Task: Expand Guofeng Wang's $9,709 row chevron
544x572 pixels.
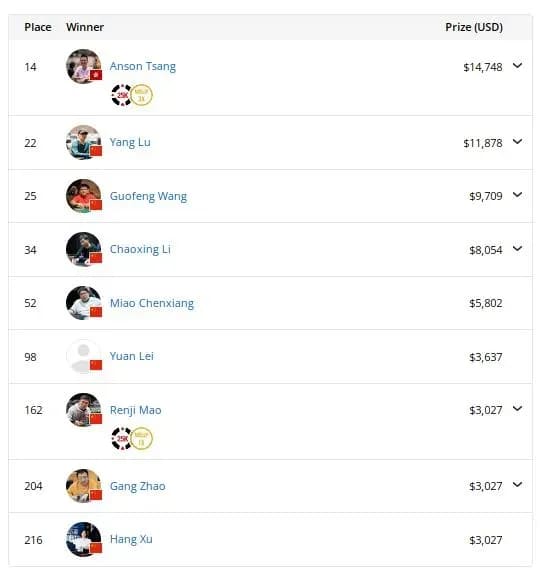Action: pyautogui.click(x=517, y=195)
